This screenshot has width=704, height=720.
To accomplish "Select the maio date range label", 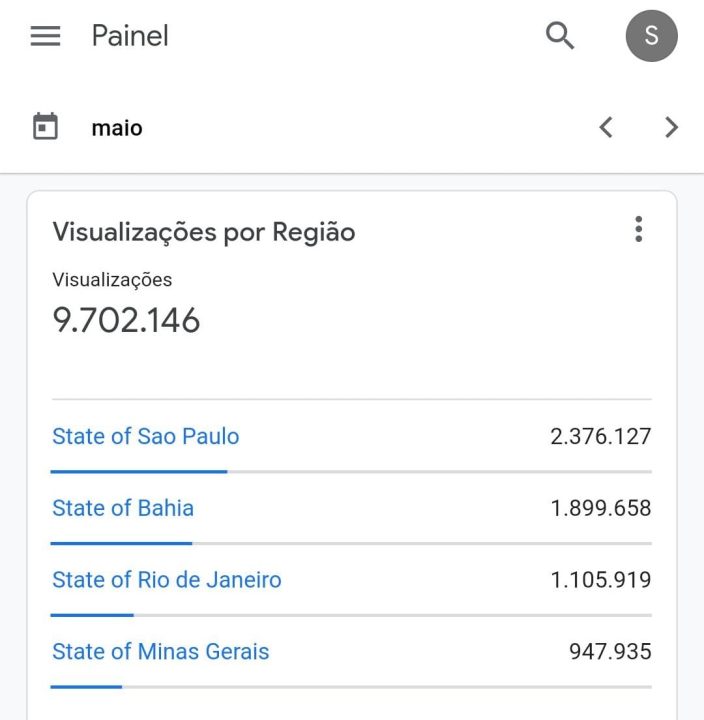I will pos(117,128).
